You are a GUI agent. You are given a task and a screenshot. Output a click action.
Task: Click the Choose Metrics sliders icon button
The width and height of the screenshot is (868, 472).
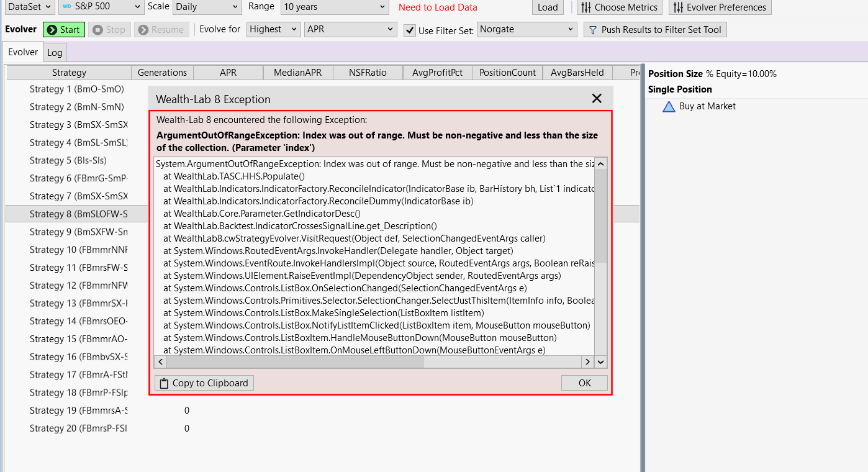pos(619,7)
